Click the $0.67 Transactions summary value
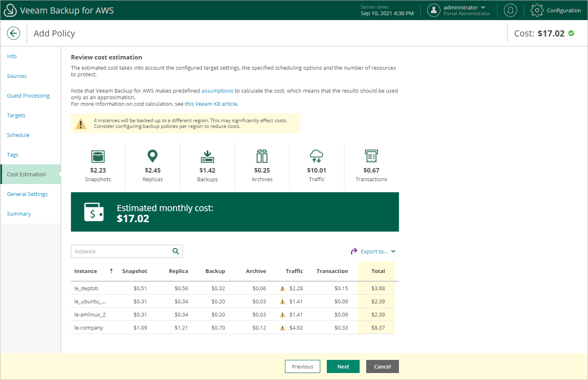588x380 pixels. (x=371, y=170)
